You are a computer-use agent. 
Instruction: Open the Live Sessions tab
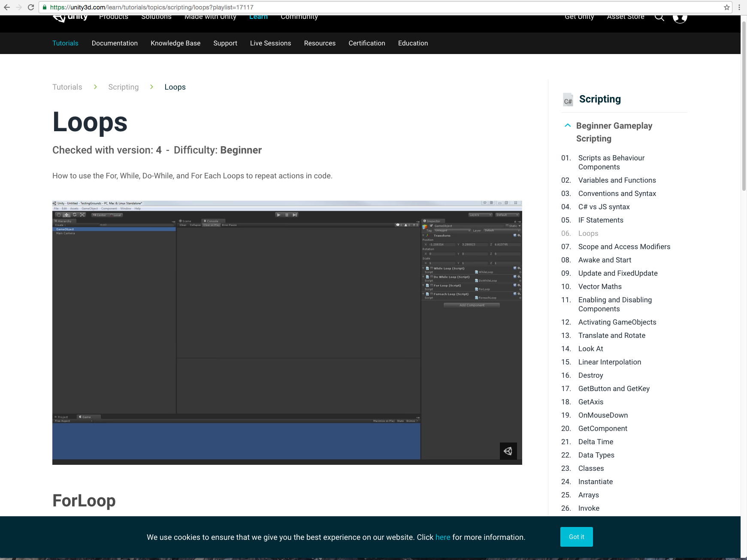(x=270, y=43)
